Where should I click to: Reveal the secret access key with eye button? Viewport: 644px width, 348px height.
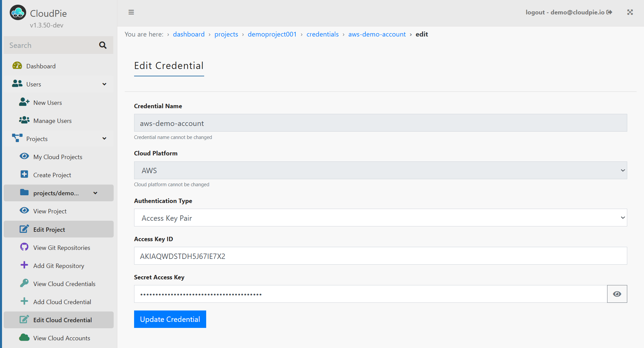[617, 294]
